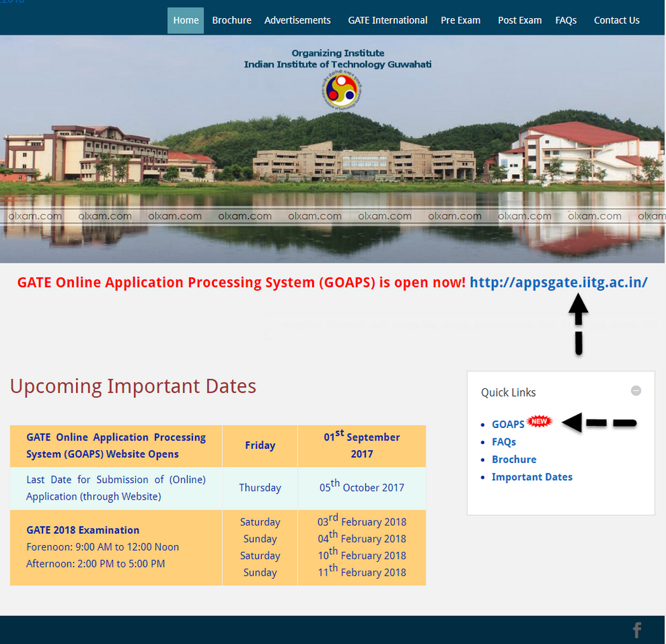Click the '10th February 2018' date

[362, 555]
